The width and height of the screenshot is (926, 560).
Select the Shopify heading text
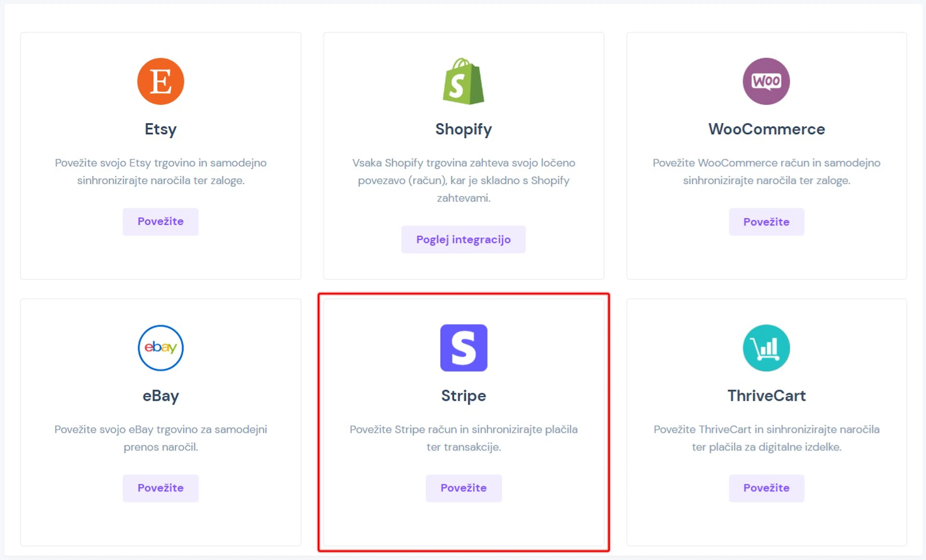pyautogui.click(x=463, y=129)
